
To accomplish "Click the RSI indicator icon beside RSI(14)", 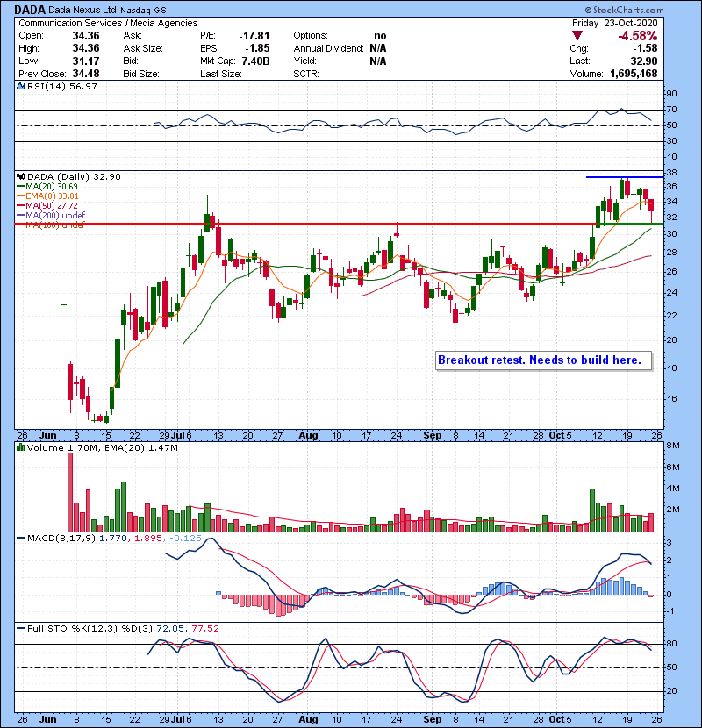I will [x=20, y=86].
